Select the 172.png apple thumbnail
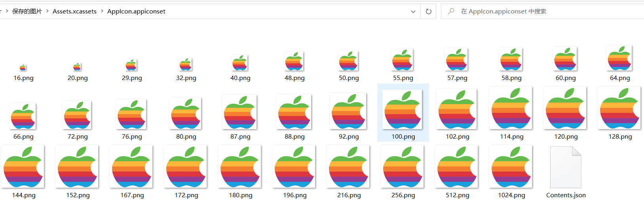The width and height of the screenshot is (644, 221). point(186,166)
